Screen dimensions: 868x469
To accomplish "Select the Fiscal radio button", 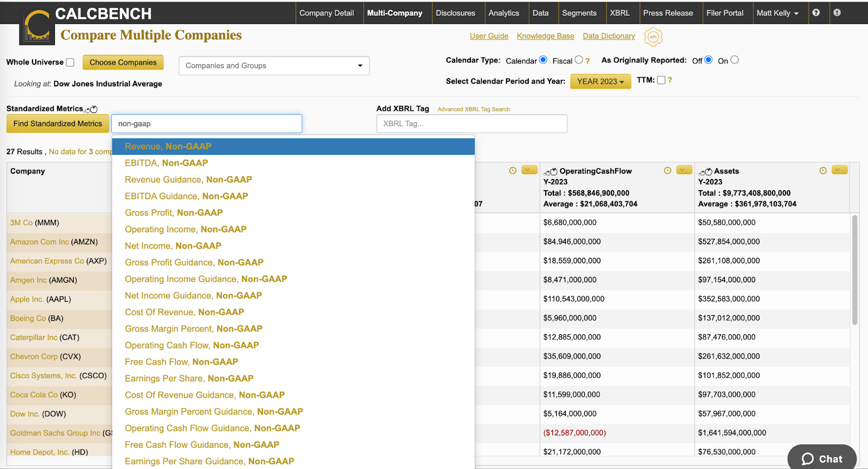I will click(x=579, y=60).
